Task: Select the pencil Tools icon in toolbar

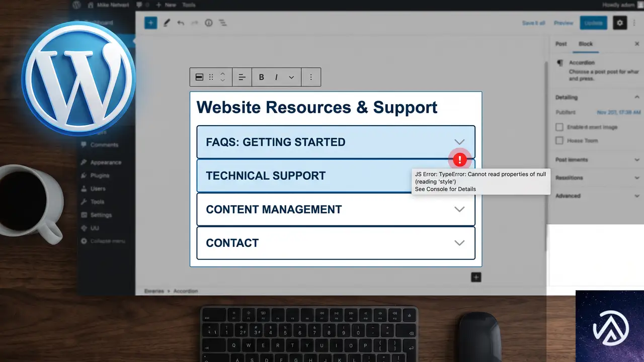Action: click(167, 23)
